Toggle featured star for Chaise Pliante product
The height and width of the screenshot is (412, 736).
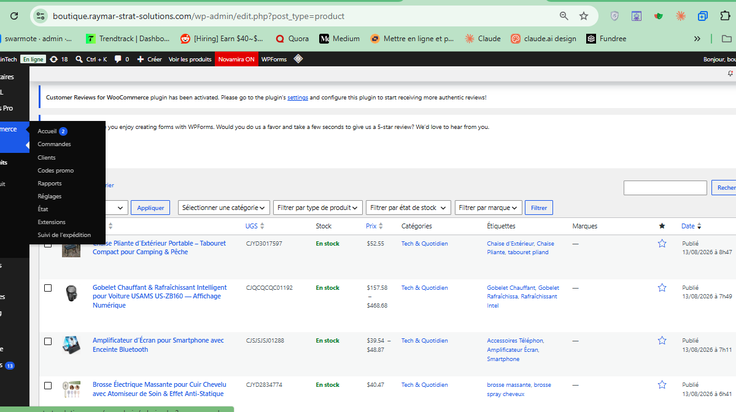[662, 244]
